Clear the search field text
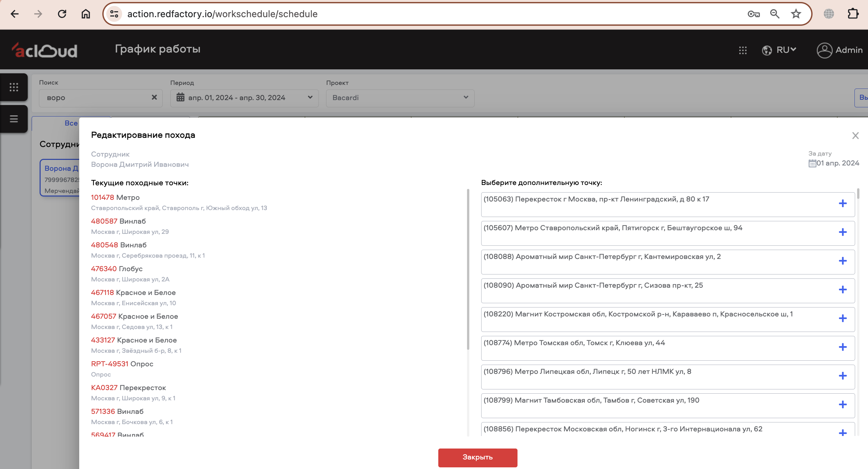 pyautogui.click(x=154, y=97)
